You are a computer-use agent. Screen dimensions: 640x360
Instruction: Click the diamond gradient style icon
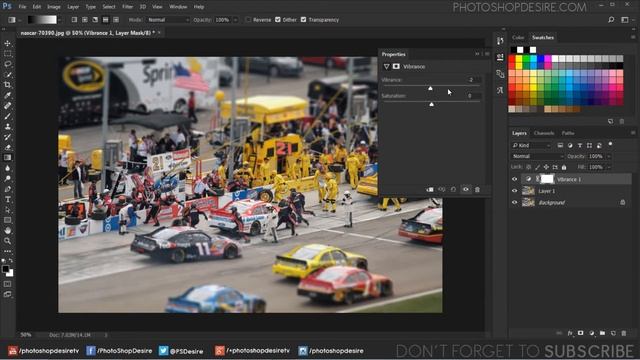pos(116,20)
